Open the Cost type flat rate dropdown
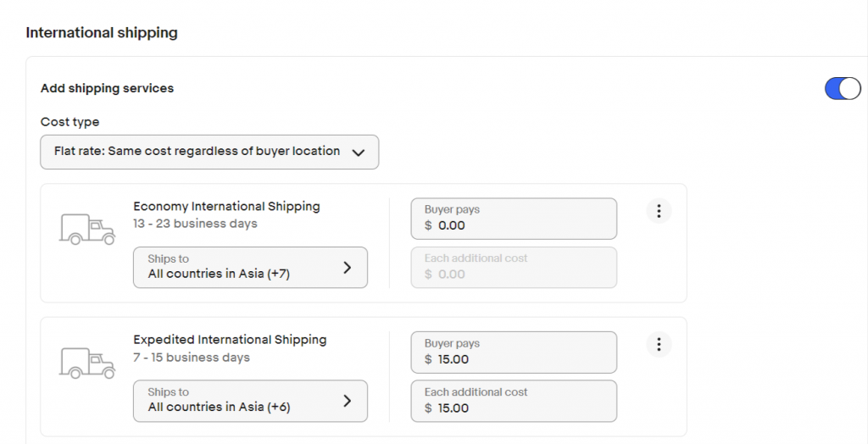This screenshot has width=868, height=444. [209, 152]
